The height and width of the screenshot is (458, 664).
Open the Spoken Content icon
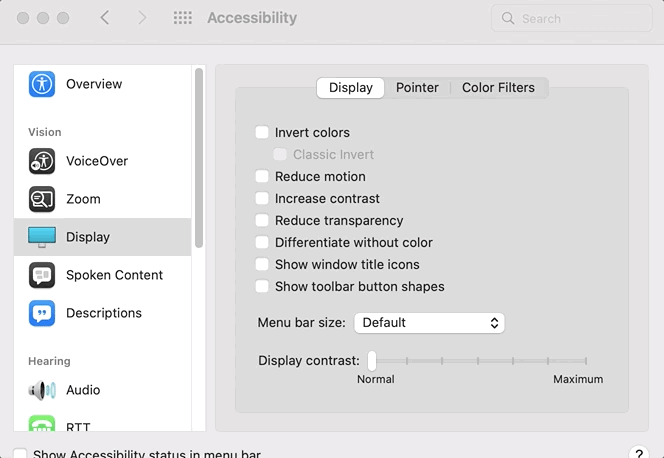[42, 275]
